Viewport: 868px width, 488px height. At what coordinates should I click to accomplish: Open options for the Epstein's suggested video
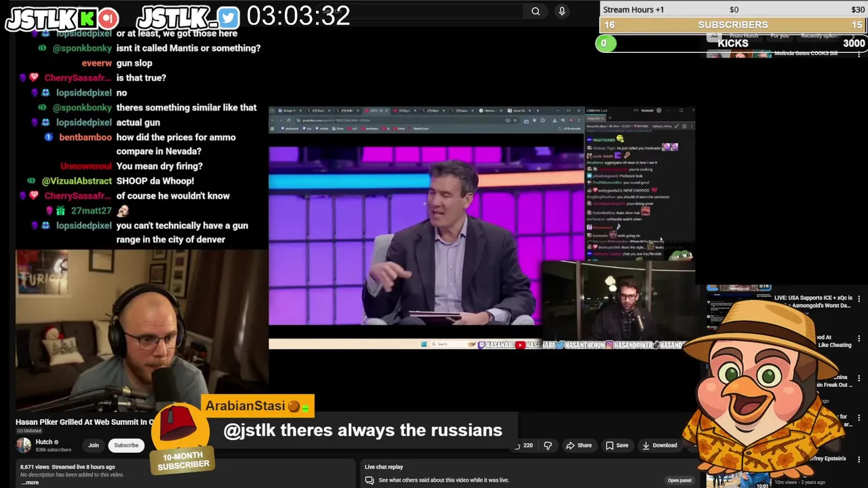(859, 459)
